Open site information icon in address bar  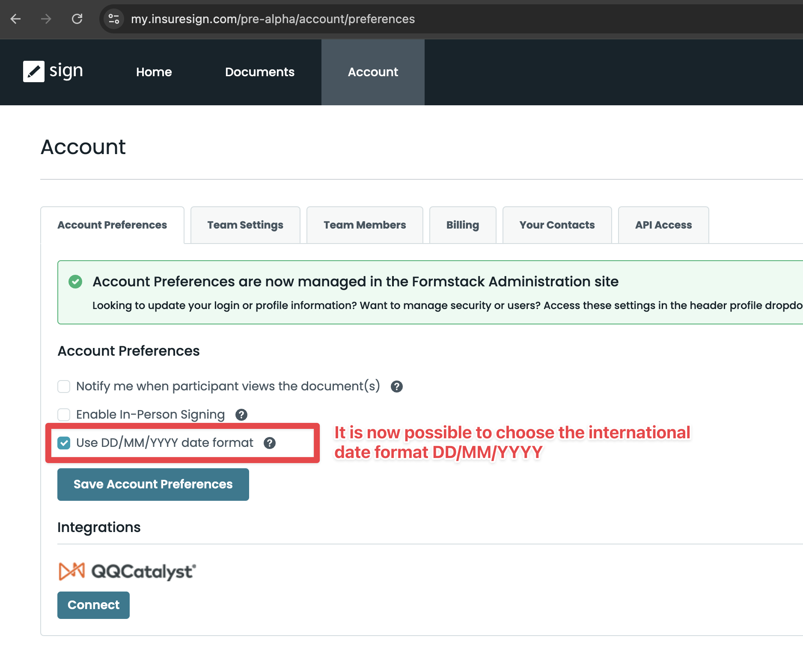[114, 19]
